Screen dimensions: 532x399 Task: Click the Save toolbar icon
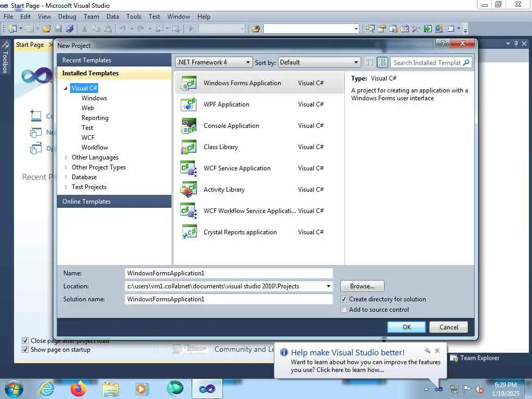pos(58,29)
